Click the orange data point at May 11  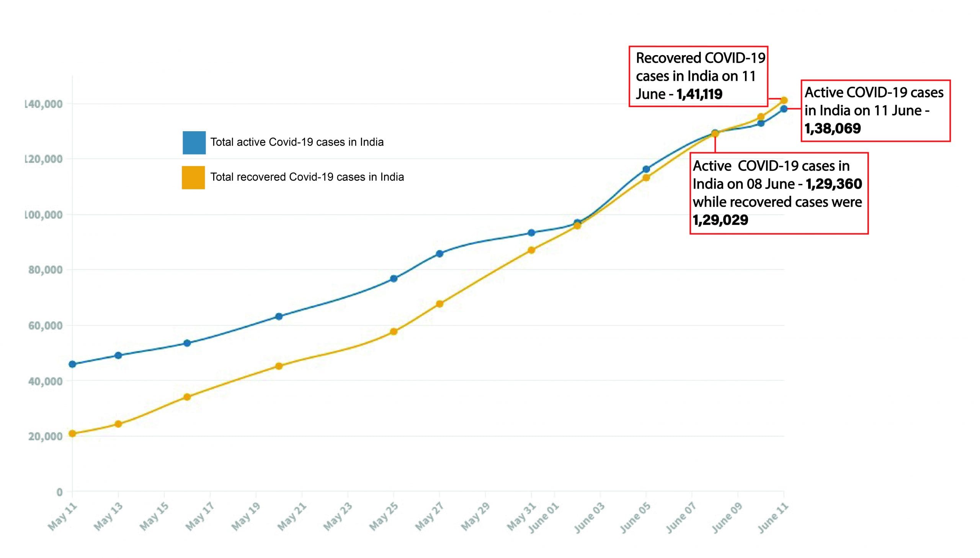pos(72,433)
